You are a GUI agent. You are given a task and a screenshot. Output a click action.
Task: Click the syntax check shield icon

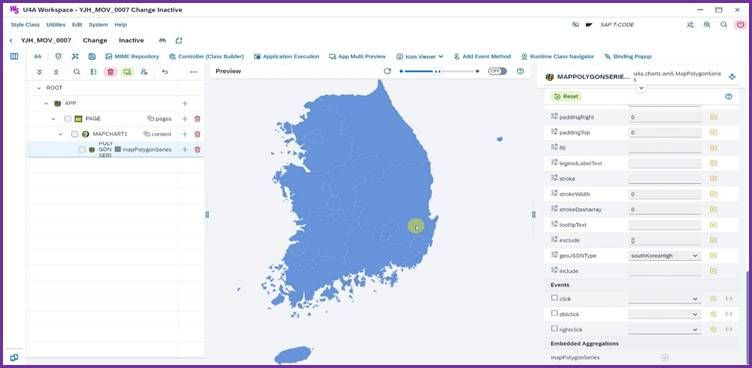58,56
